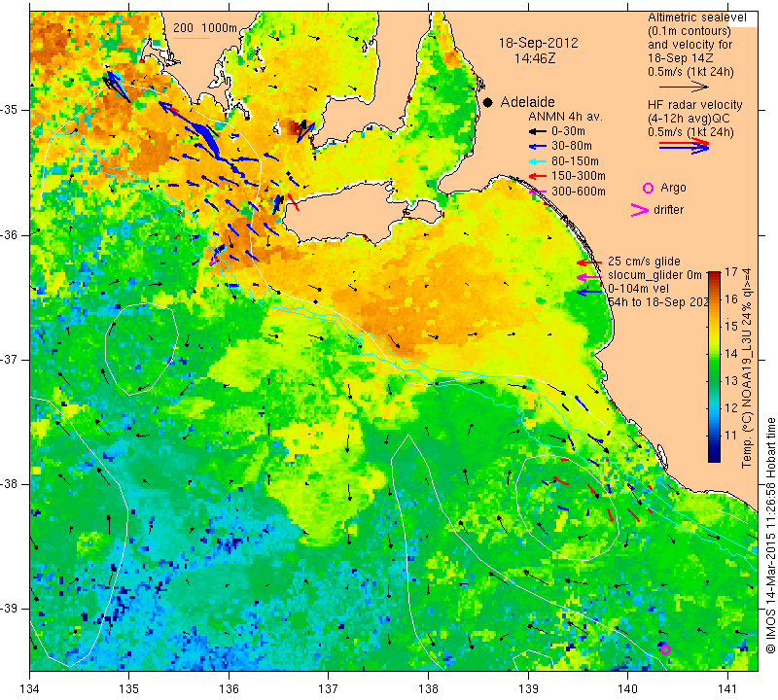Click the colorbar tick label 14
778x700 pixels.
(x=731, y=354)
